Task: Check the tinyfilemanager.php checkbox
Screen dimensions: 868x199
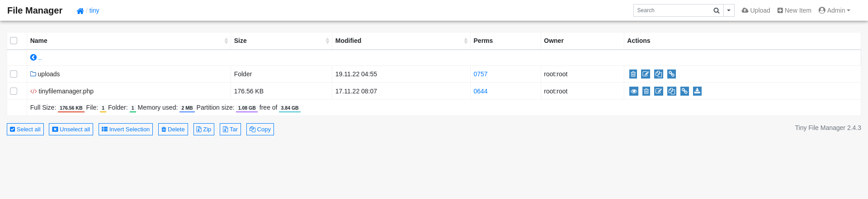Action: pos(14,91)
